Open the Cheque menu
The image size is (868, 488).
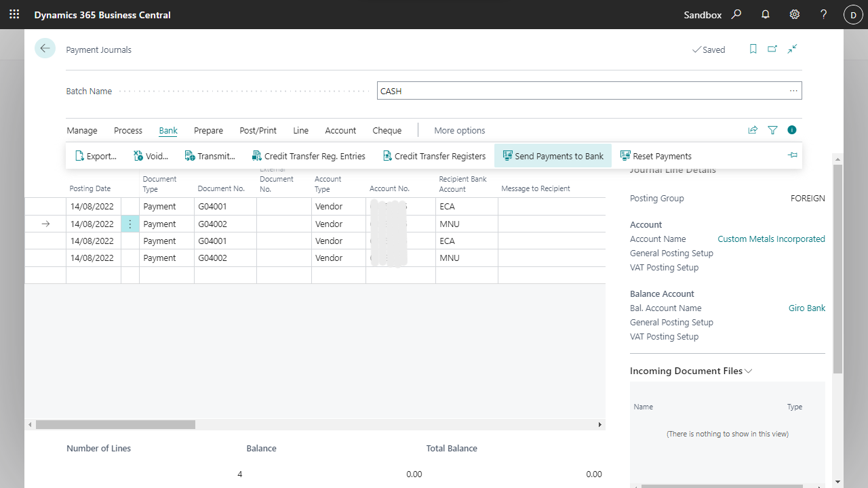point(387,130)
